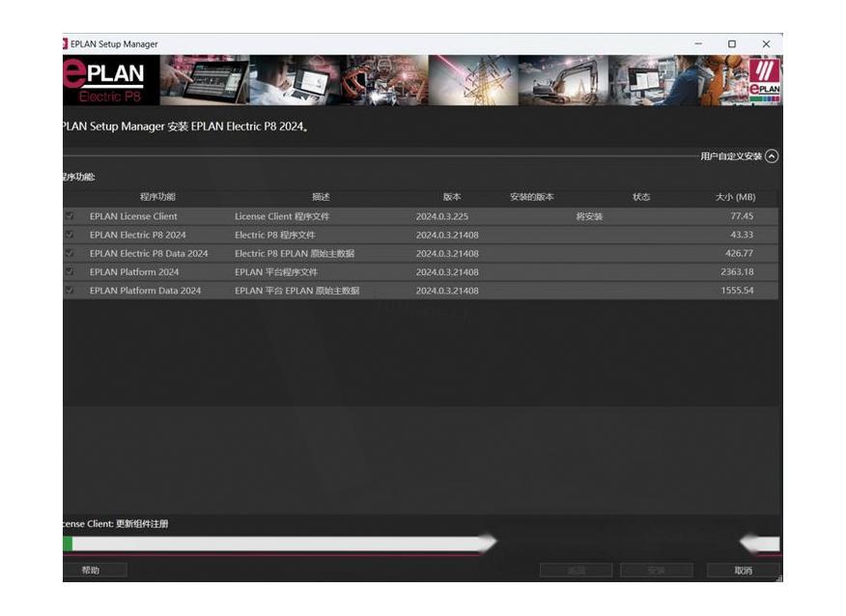Toggle the EPLAN Platform 2024 checkbox
The image size is (846, 616).
(x=70, y=272)
